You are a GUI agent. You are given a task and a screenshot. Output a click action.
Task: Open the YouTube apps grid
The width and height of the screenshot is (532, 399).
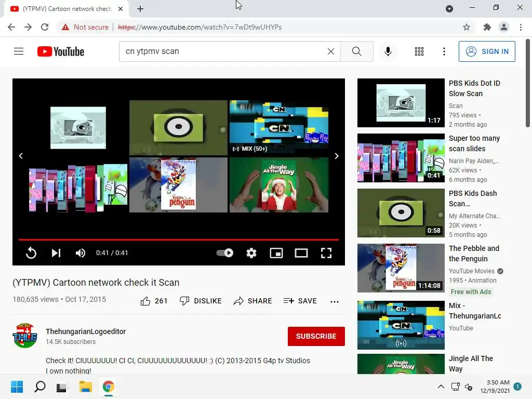point(419,51)
